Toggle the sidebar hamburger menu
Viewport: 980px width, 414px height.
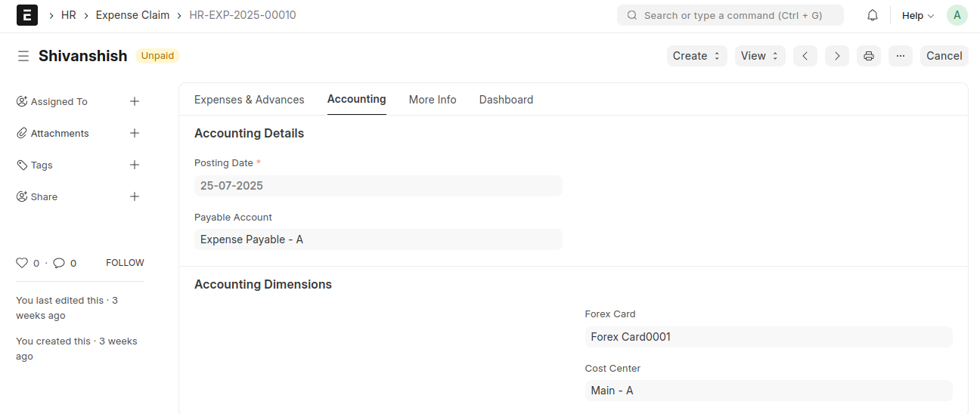23,56
